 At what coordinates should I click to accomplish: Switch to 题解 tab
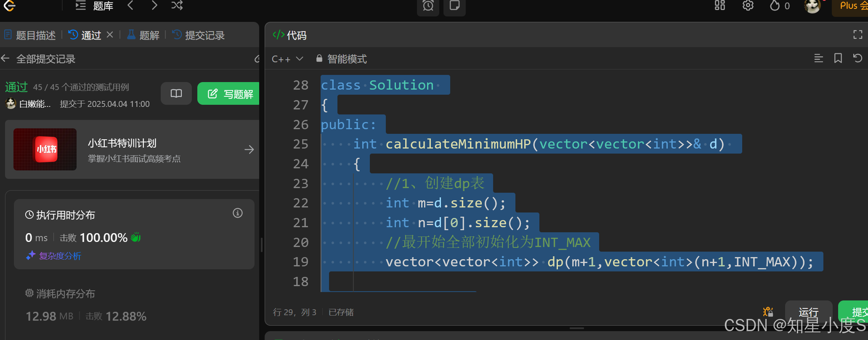pos(143,35)
